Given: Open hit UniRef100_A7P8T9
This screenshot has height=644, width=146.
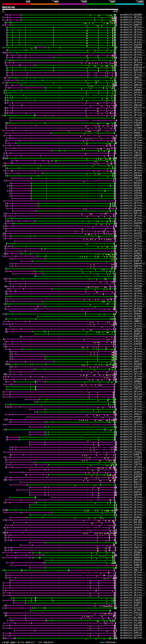Looking at the screenshot, I should pos(131,20).
